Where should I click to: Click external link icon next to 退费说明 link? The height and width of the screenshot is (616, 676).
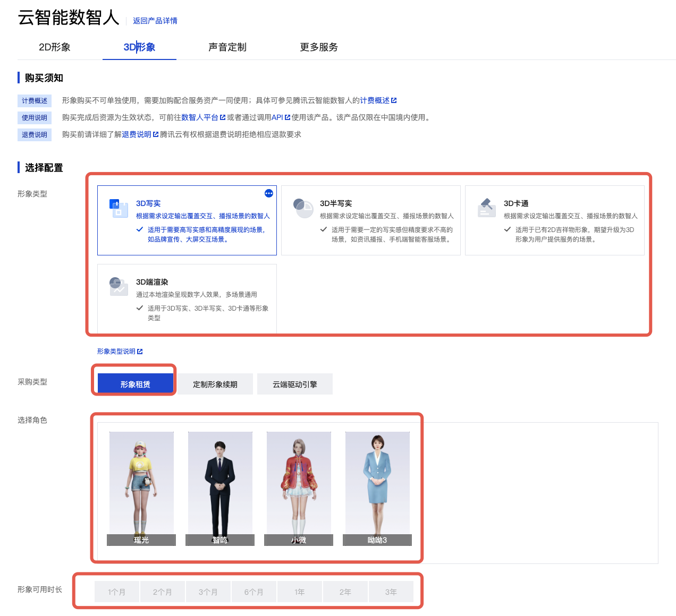point(156,134)
